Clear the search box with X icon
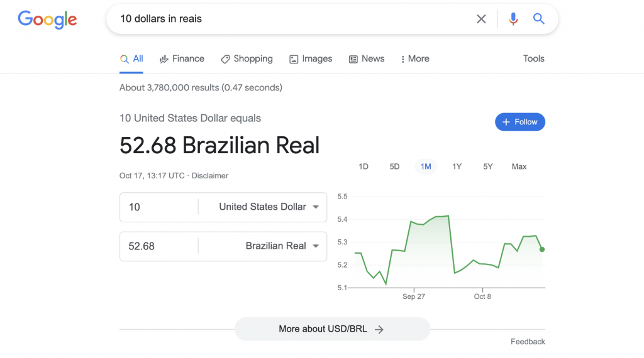 tap(481, 19)
